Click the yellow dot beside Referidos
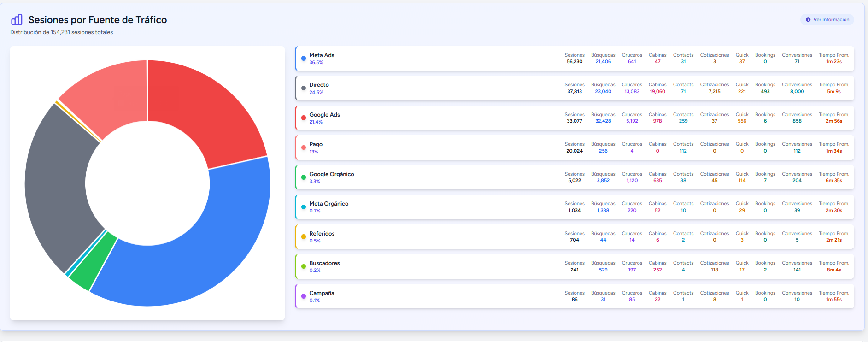Screen dimensions: 868x342 pos(304,237)
